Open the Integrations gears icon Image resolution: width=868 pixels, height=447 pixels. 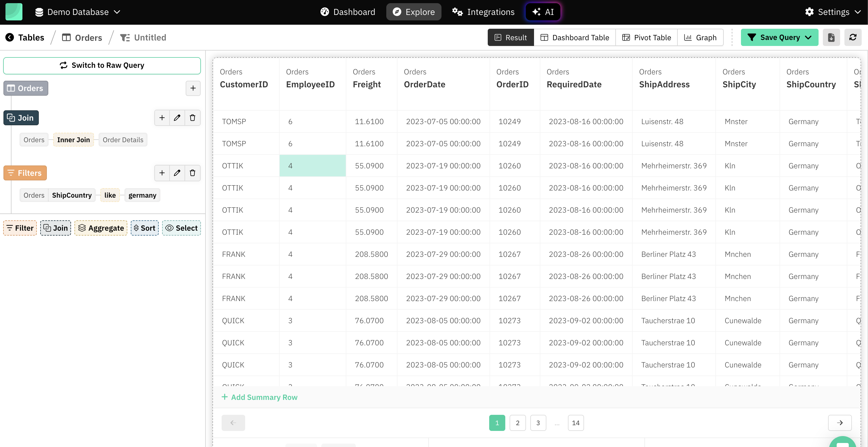[457, 11]
